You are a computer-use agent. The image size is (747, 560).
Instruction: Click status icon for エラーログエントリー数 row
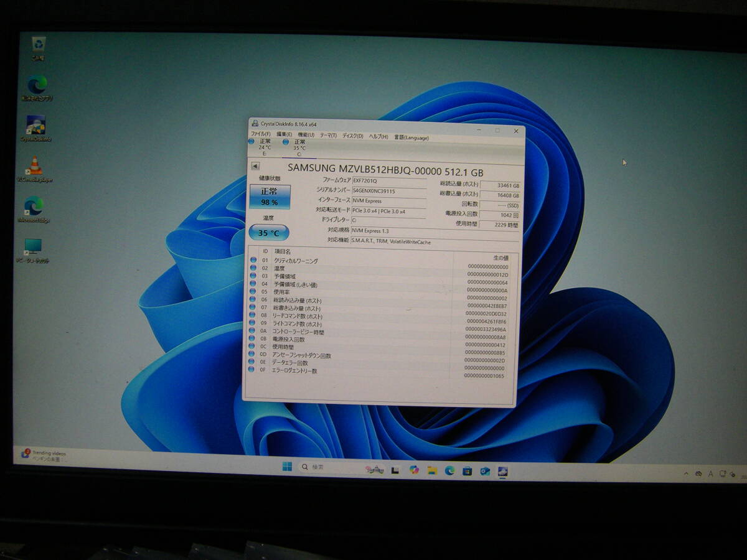pos(252,370)
